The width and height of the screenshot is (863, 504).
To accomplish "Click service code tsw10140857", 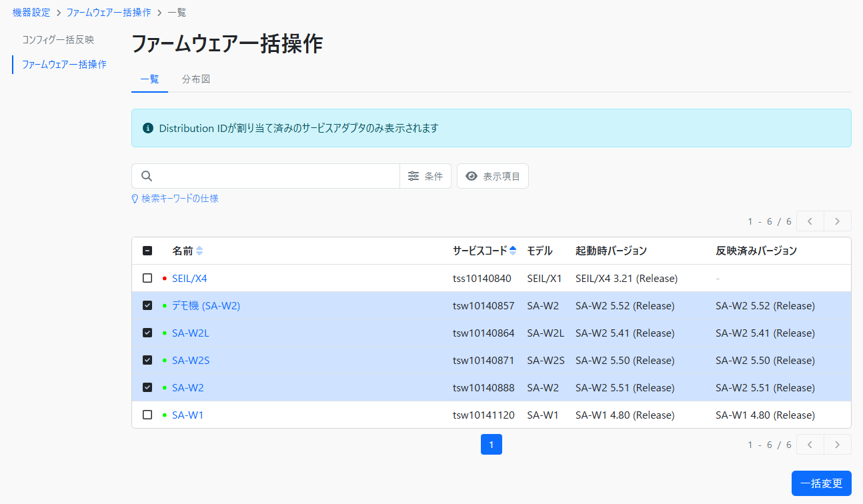I will point(484,305).
